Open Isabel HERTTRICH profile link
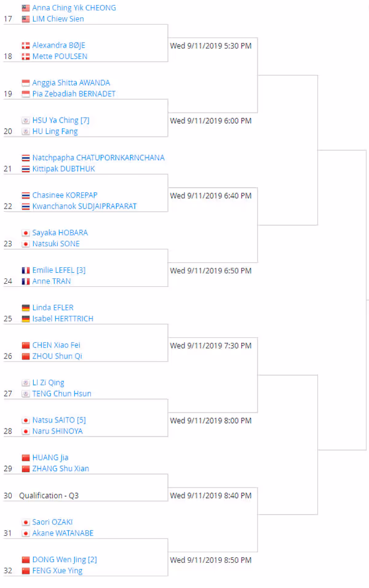The height and width of the screenshot is (588, 369). [x=63, y=319]
